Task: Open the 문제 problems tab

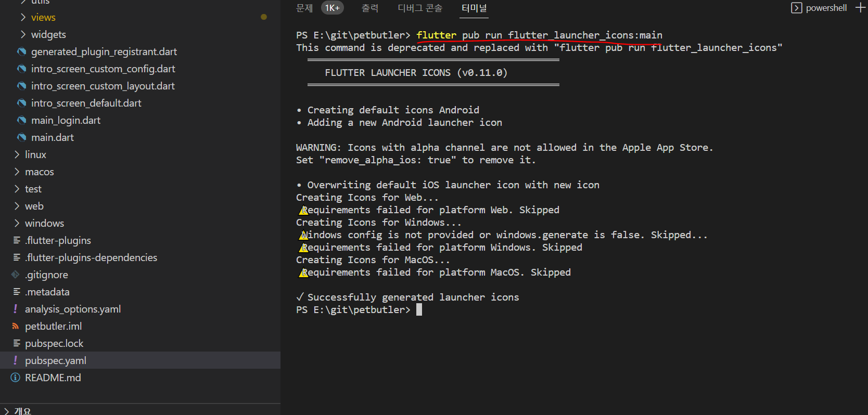Action: [304, 8]
